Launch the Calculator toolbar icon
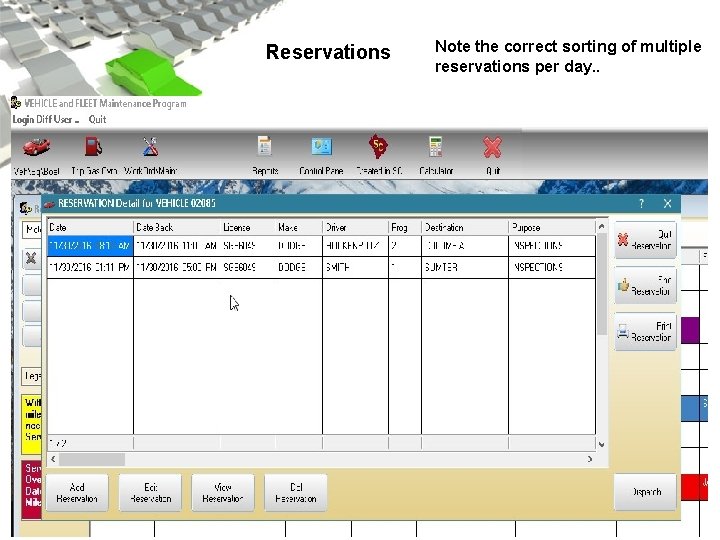Viewport: 720px width, 540px height. (435, 147)
